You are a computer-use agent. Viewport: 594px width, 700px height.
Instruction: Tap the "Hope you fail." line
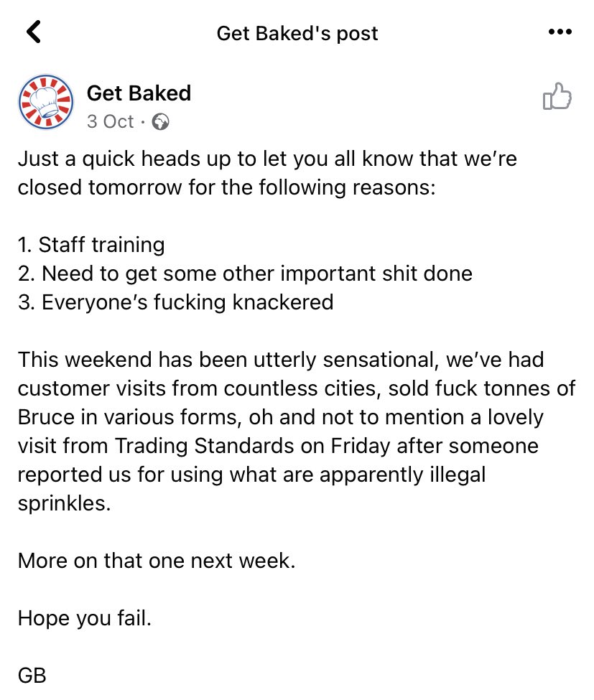pos(85,617)
